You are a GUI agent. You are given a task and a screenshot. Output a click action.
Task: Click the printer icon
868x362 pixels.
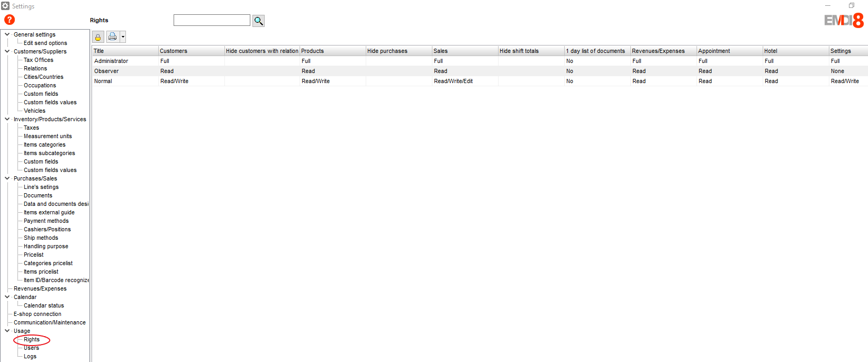112,37
